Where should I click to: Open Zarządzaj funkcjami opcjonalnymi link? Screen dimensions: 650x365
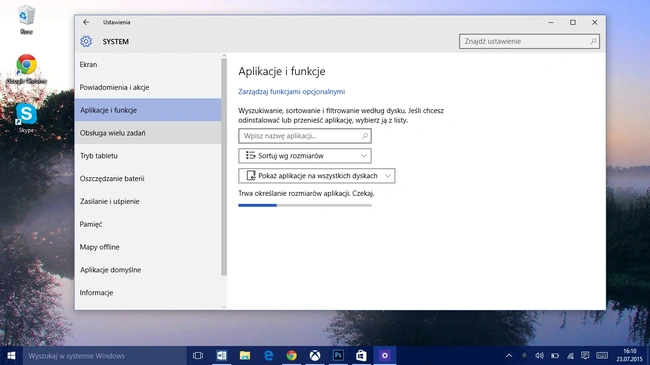[291, 92]
